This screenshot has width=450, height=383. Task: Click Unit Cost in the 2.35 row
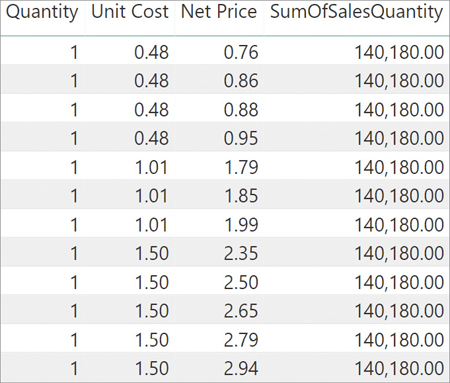[152, 253]
